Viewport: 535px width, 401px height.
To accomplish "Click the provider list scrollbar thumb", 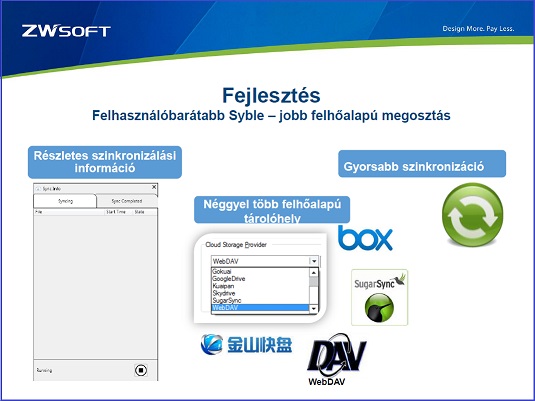I will 314,282.
